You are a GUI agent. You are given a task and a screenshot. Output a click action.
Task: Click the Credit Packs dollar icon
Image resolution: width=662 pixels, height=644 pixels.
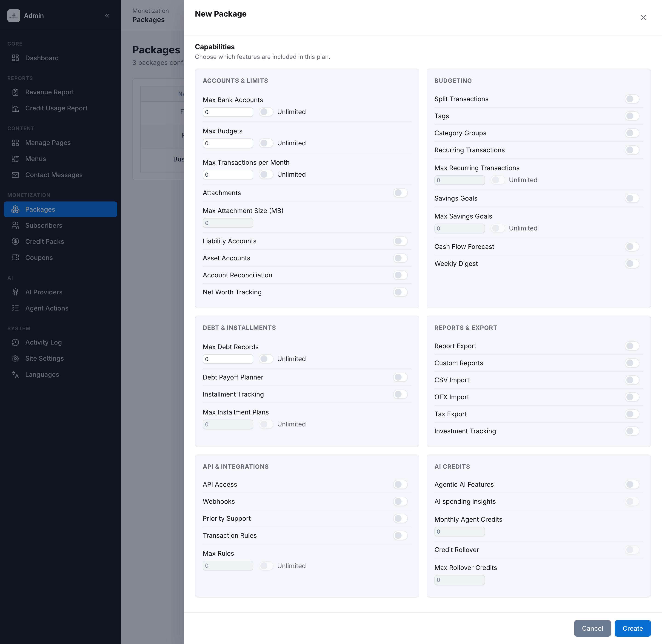tap(15, 241)
